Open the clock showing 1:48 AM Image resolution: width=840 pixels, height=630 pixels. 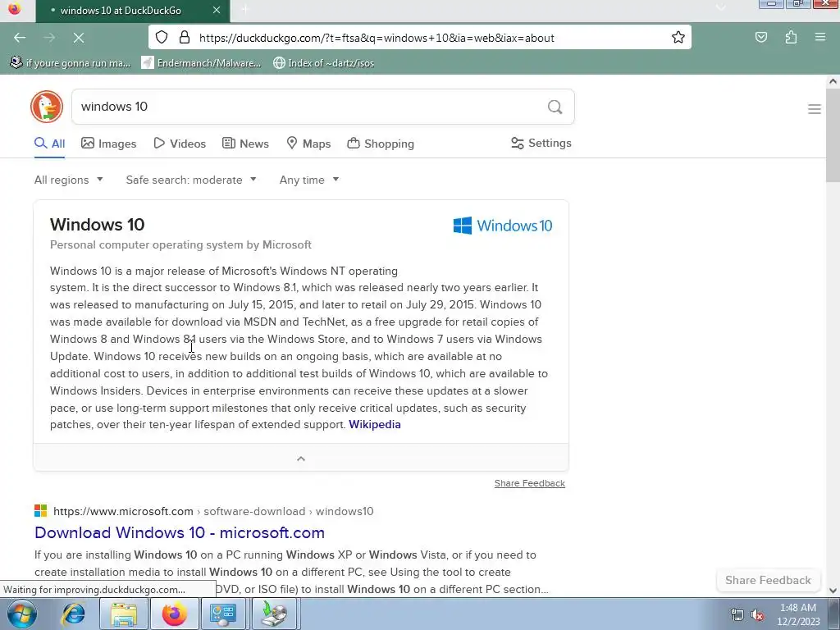coord(798,608)
